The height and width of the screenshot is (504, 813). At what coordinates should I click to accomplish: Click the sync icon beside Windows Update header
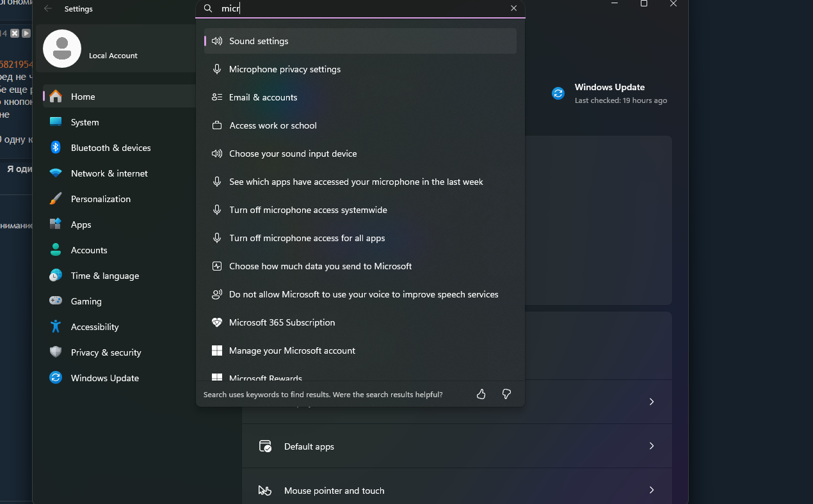coord(558,93)
